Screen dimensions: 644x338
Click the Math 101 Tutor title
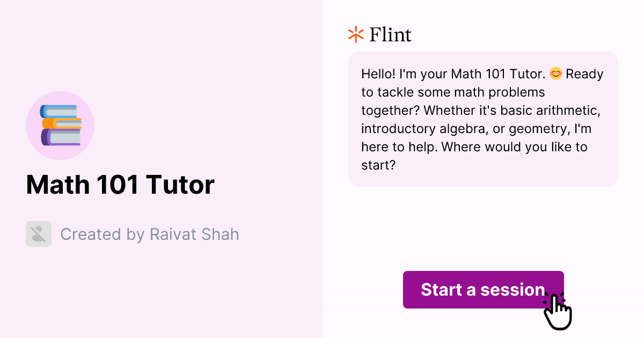(x=120, y=185)
